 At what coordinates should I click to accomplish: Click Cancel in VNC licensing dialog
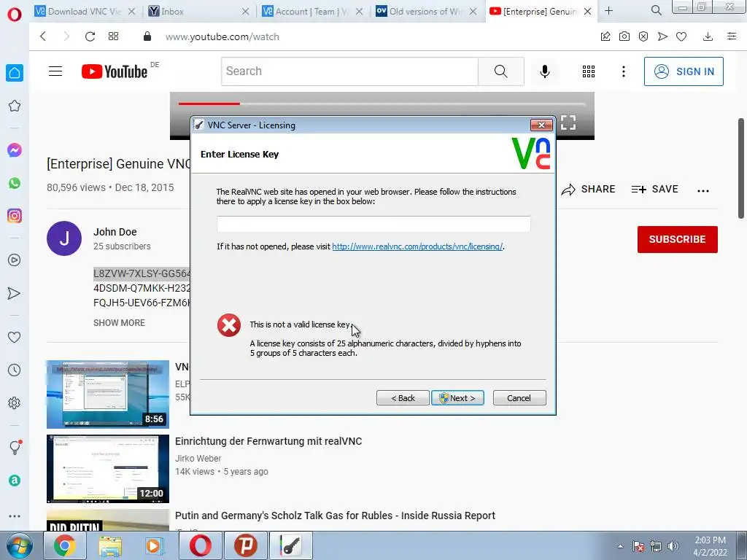click(519, 398)
